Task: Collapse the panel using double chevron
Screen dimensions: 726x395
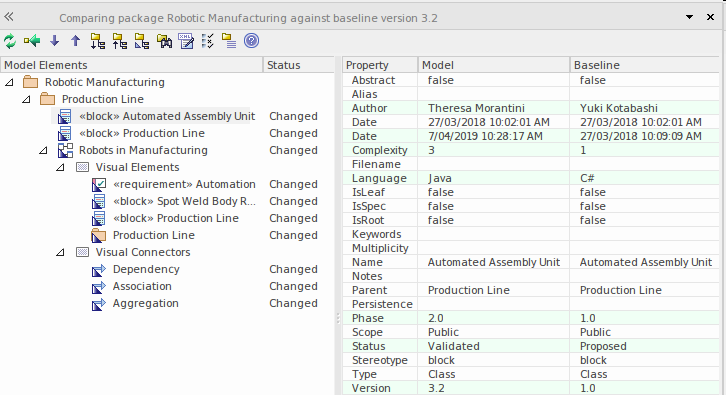Action: [x=9, y=17]
